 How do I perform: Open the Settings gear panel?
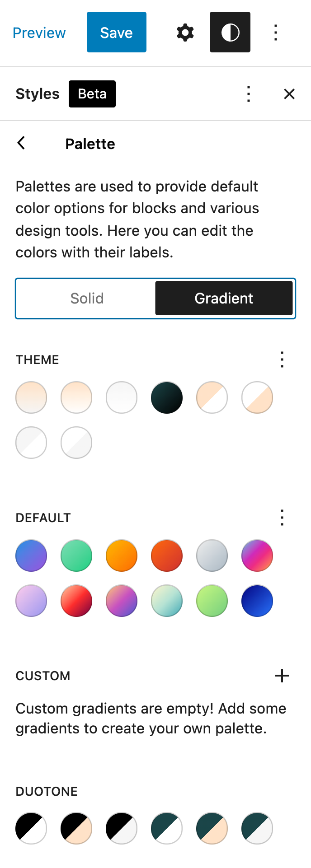(x=185, y=33)
